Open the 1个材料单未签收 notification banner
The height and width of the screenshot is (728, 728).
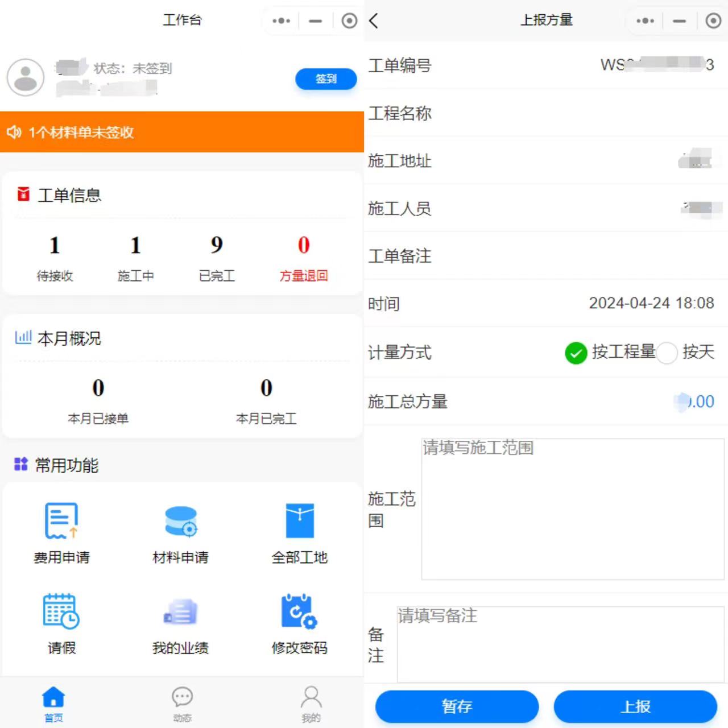pyautogui.click(x=182, y=132)
